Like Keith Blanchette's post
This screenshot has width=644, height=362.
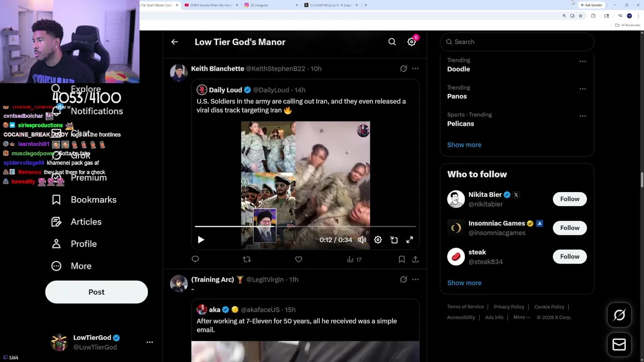point(298,259)
